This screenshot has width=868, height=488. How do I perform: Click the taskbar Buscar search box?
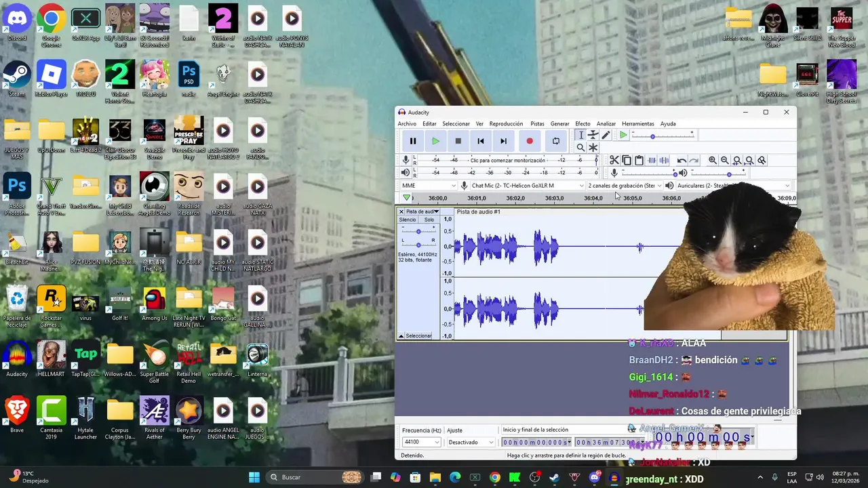(315, 477)
